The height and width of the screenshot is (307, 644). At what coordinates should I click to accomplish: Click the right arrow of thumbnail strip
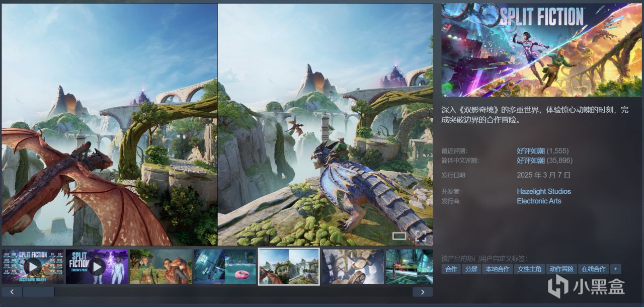423,292
